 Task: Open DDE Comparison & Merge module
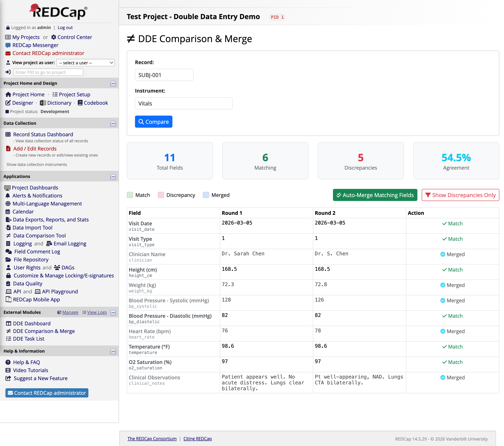(44, 331)
